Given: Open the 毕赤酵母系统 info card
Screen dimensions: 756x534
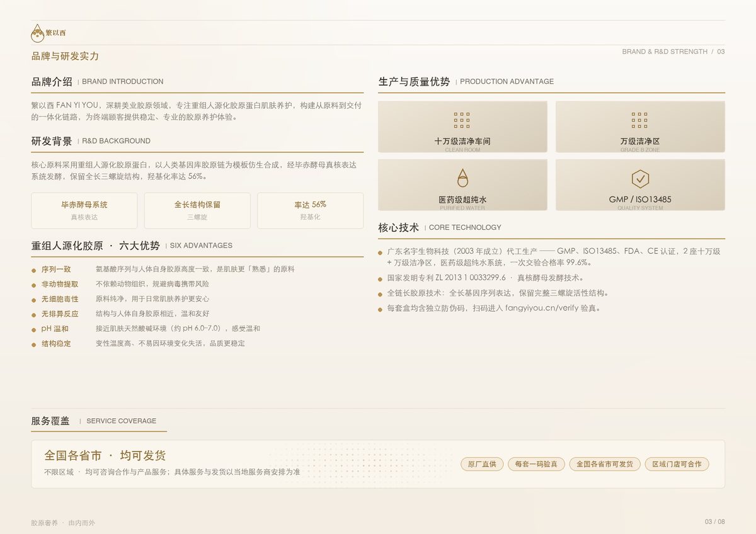Looking at the screenshot, I should (x=84, y=210).
